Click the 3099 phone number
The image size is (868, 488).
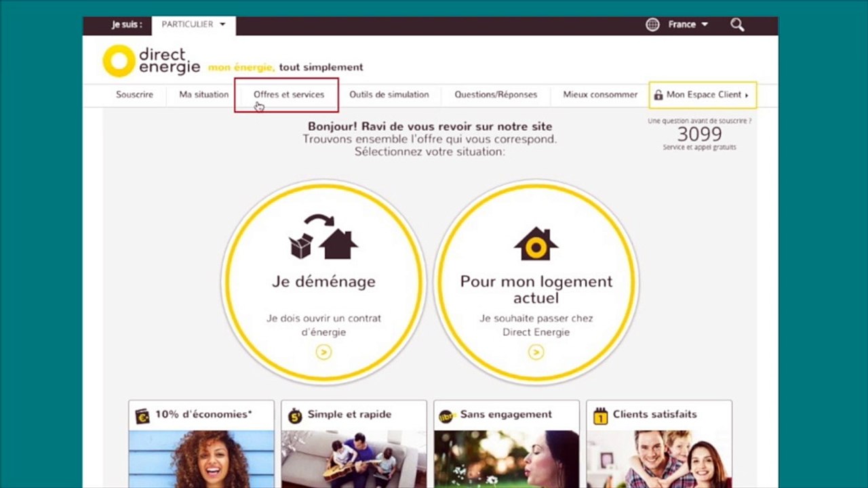[699, 134]
